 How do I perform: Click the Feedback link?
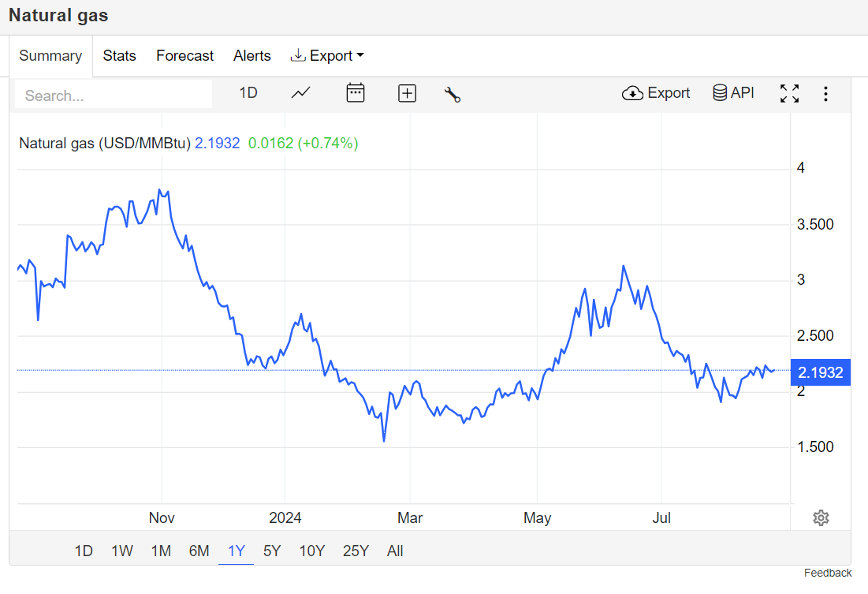point(828,573)
